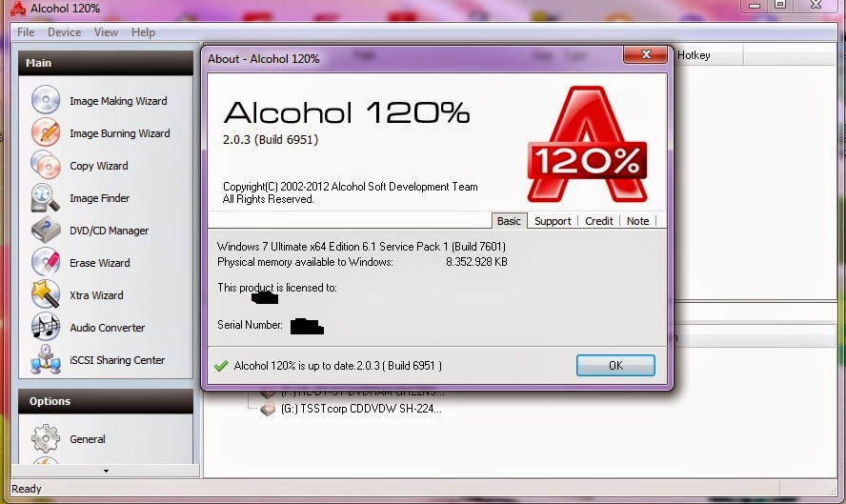846x504 pixels.
Task: Click 'This product is licensed to:' text
Action: tap(277, 288)
